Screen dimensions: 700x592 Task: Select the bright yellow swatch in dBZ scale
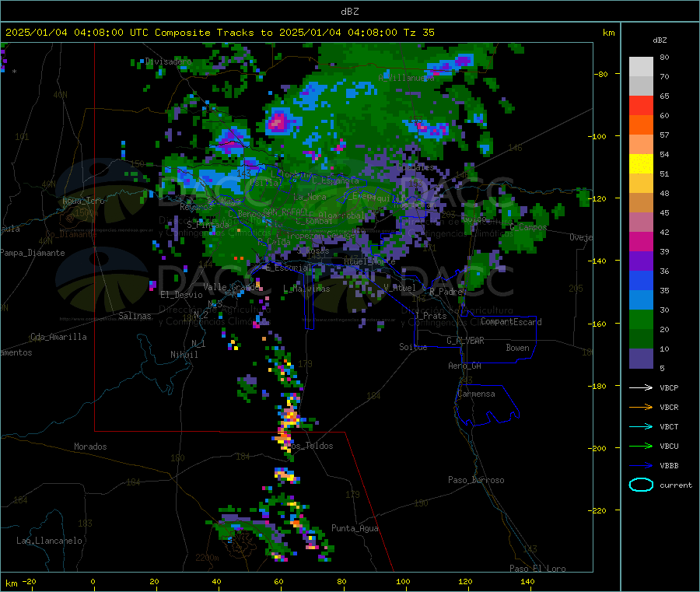pos(641,164)
